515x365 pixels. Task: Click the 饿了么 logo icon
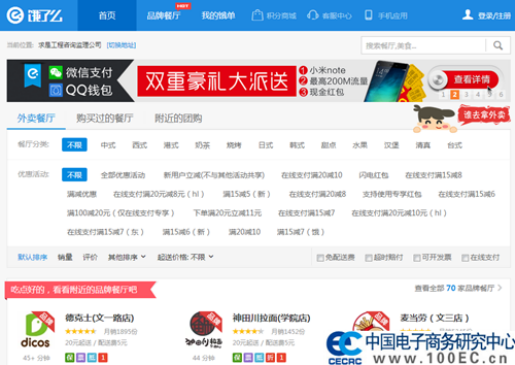click(15, 15)
